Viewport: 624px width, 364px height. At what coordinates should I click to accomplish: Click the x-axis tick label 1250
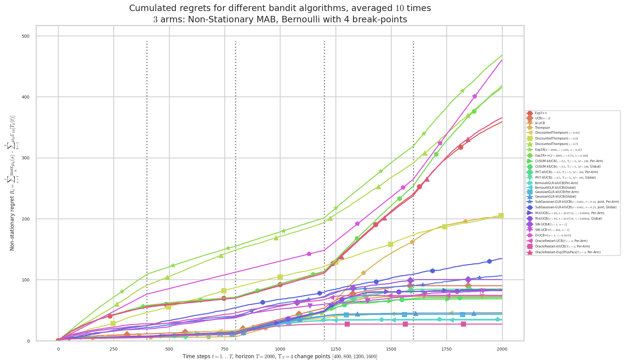[x=336, y=348]
